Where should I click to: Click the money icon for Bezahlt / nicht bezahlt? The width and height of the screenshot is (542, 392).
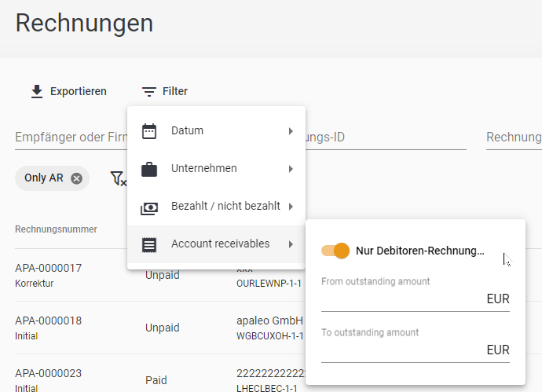point(149,208)
